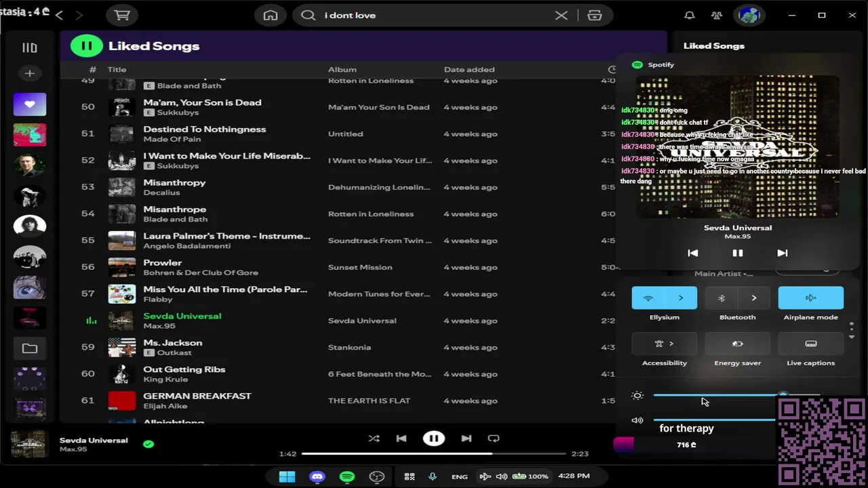Create a new playlist with the plus button
This screenshot has height=488, width=868.
point(29,73)
